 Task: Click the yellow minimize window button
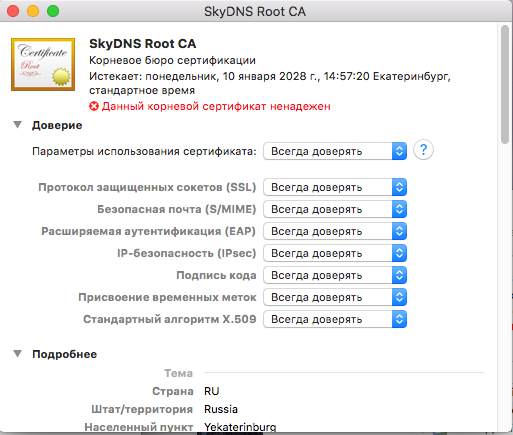point(33,11)
